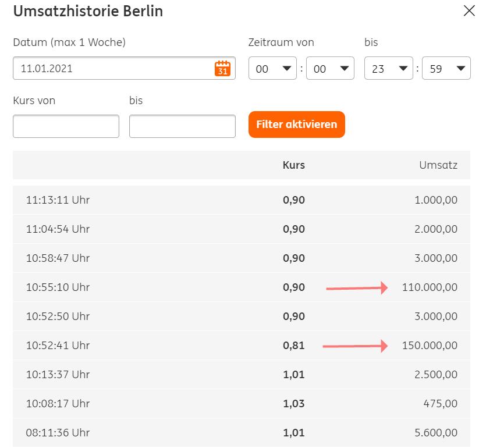Expand the end hour dropdown showing 23
This screenshot has height=448, width=479.
[388, 68]
